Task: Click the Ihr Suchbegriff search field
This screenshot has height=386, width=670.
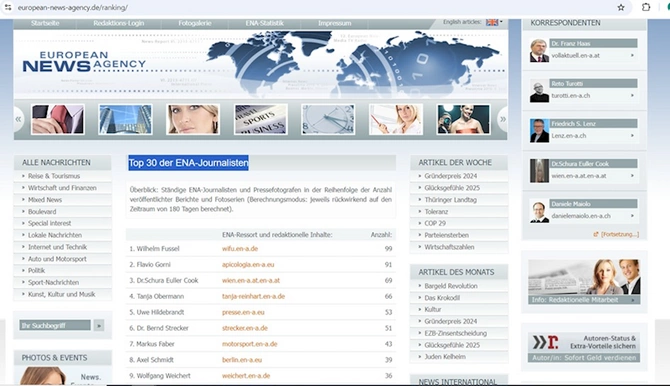Action: [x=55, y=325]
